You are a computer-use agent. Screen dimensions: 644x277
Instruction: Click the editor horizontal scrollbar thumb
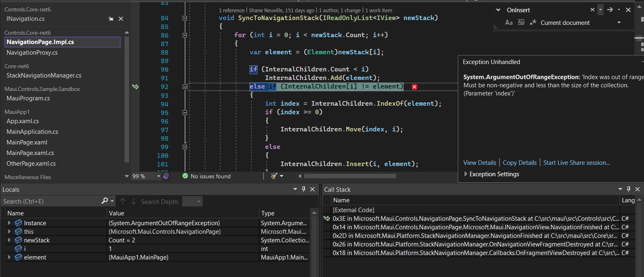point(350,176)
